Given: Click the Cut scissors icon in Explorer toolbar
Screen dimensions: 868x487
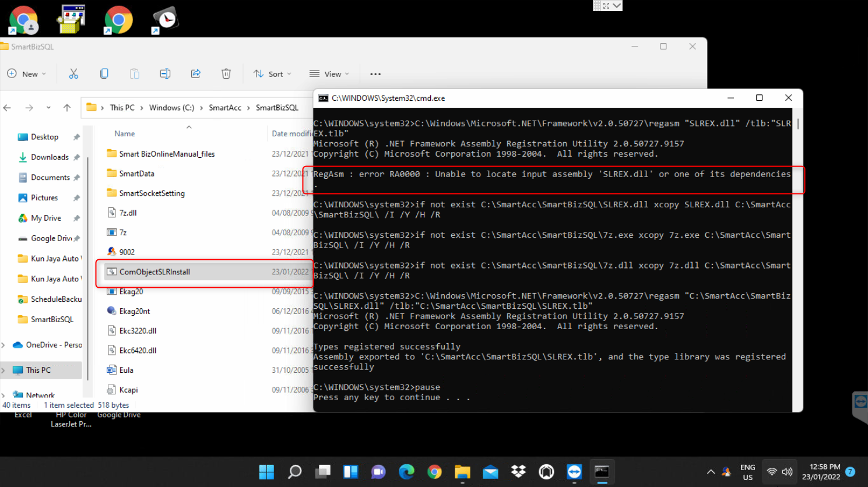Looking at the screenshot, I should 73,73.
